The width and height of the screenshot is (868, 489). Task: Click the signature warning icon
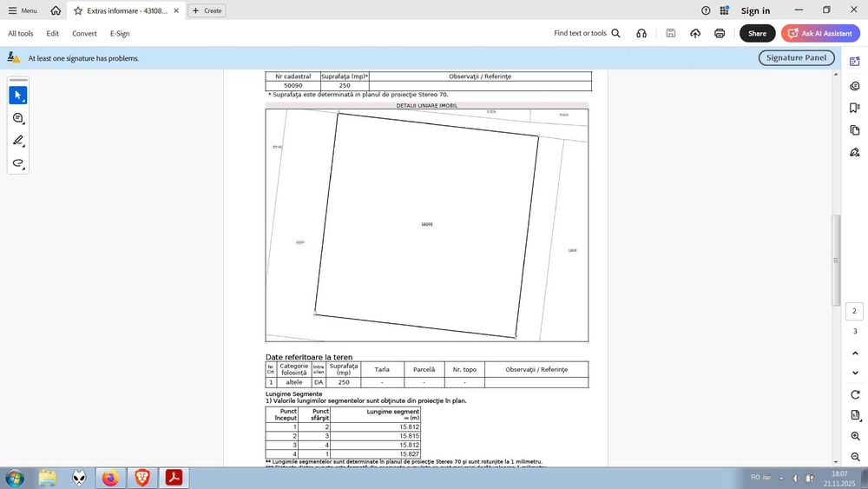(13, 57)
